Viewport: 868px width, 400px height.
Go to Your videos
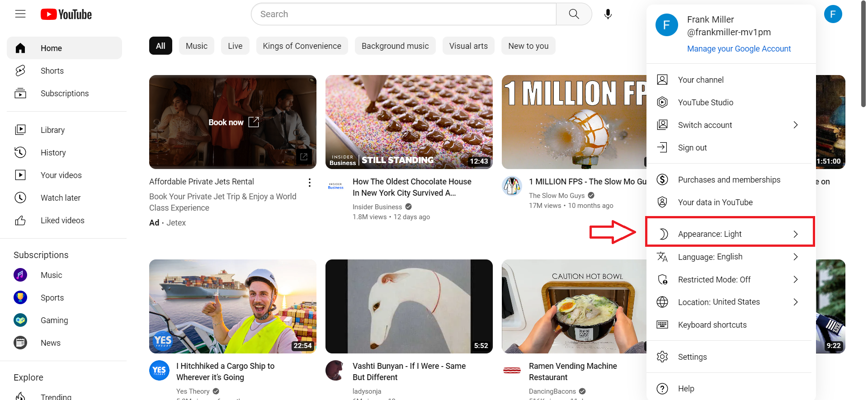coord(64,175)
